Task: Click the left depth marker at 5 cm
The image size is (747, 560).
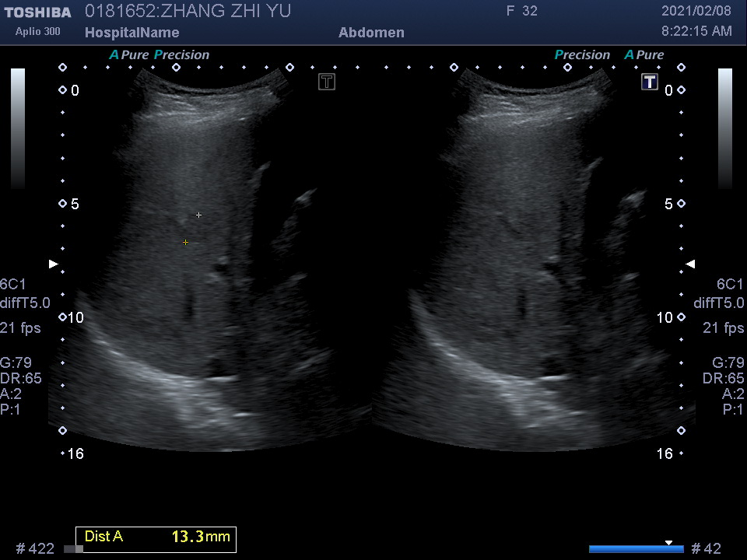Action: coord(63,204)
